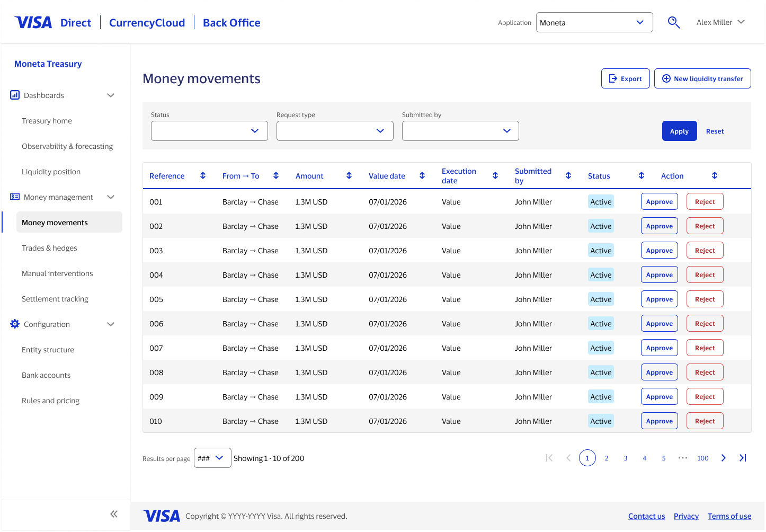
Task: Sort table by Reference column
Action: (203, 175)
